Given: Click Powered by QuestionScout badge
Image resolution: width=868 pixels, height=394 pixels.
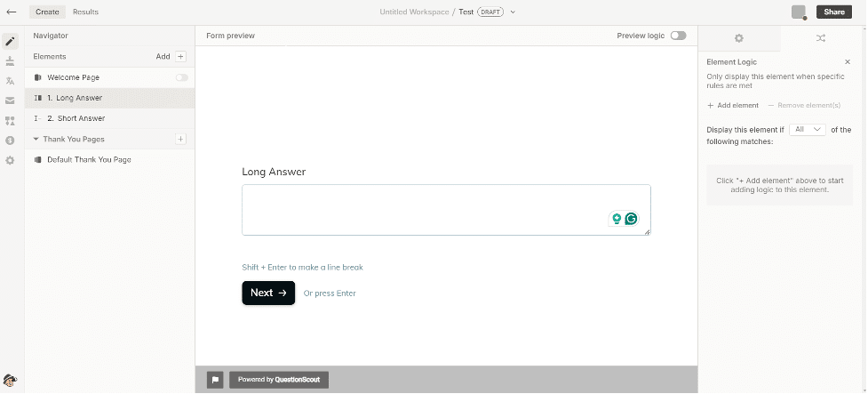Looking at the screenshot, I should pos(279,380).
